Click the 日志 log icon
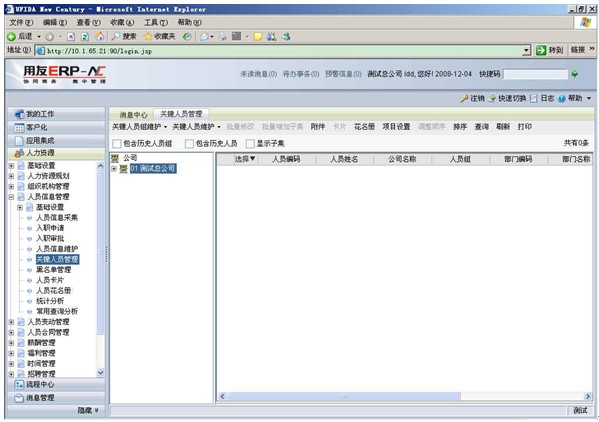Screen dimensions: 599x422 tap(534, 99)
